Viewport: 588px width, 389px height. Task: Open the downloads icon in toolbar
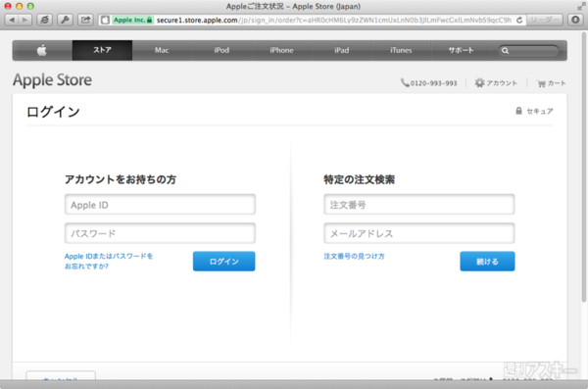(x=575, y=20)
